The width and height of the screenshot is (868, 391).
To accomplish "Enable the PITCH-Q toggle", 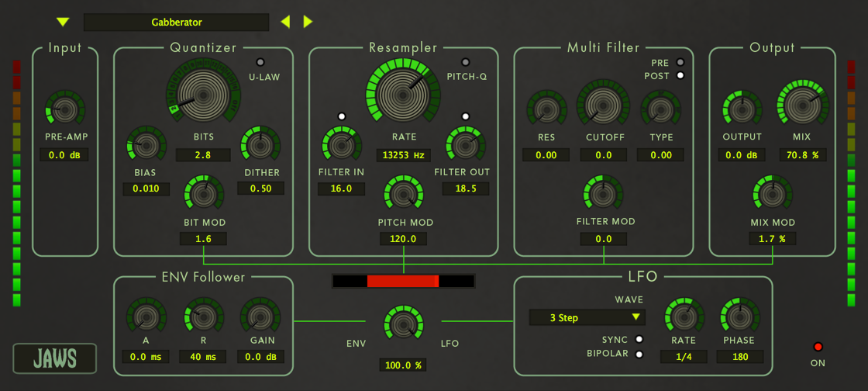I will click(x=466, y=62).
